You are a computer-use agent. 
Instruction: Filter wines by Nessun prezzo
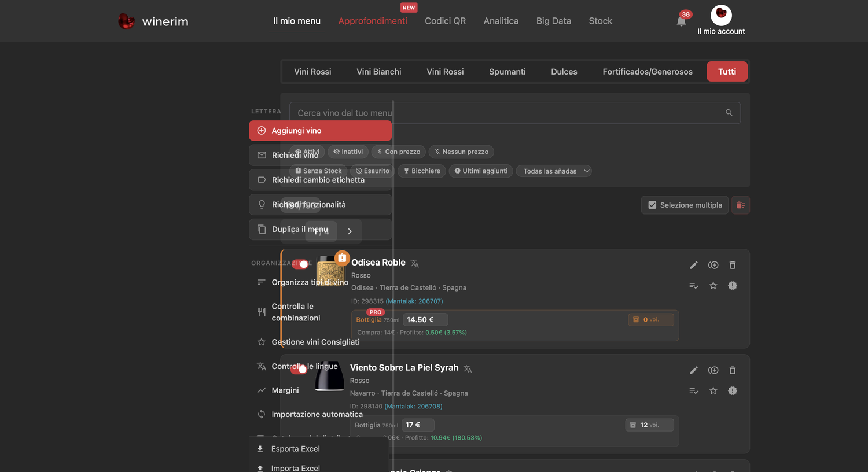pos(461,152)
